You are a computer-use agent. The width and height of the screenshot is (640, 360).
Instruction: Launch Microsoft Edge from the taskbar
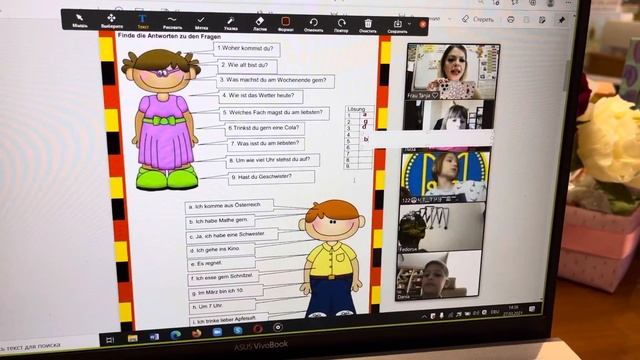[x=176, y=335]
